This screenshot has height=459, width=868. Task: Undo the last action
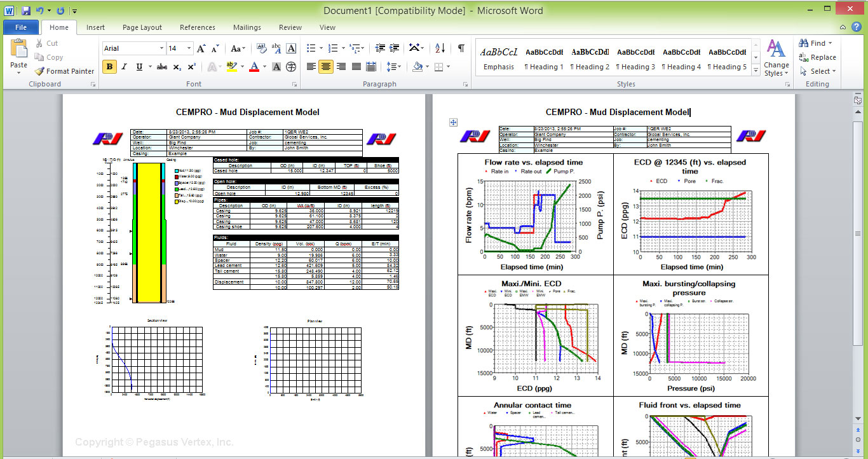point(40,11)
